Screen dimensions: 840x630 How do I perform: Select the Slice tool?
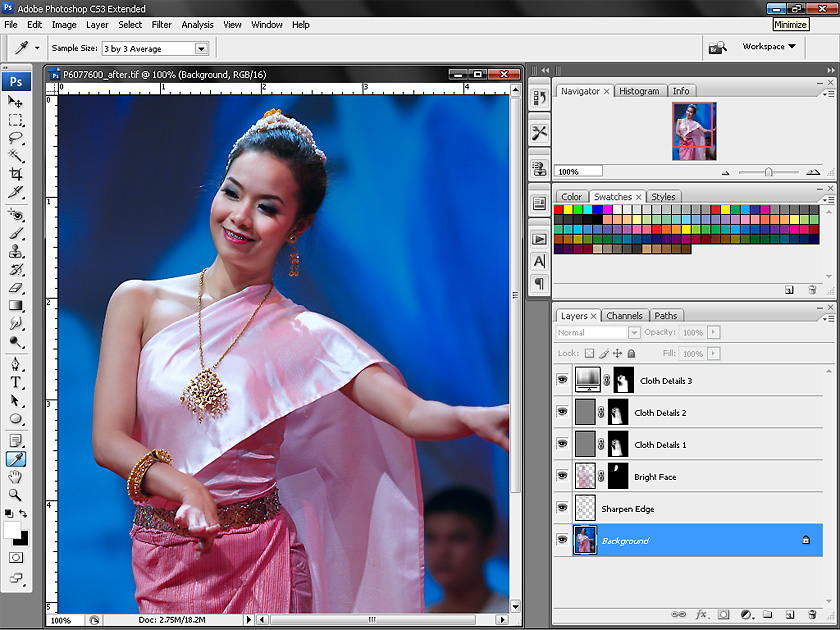point(16,191)
